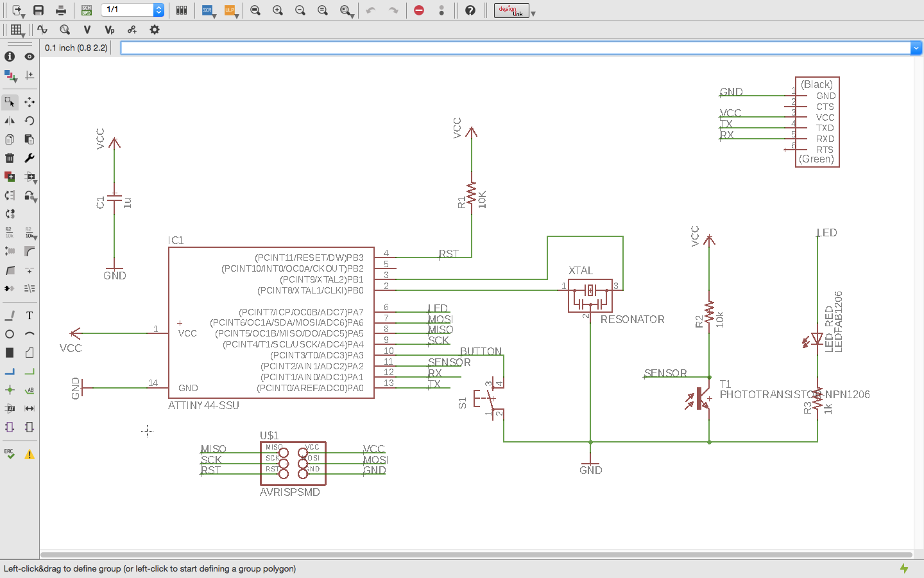The width and height of the screenshot is (924, 578).
Task: Select the Mirror tool
Action: [x=10, y=121]
